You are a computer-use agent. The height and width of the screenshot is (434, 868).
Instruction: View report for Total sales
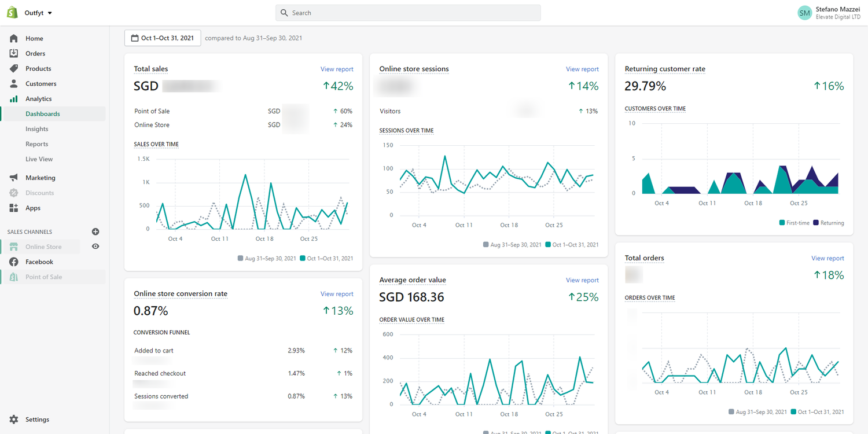[x=337, y=69]
